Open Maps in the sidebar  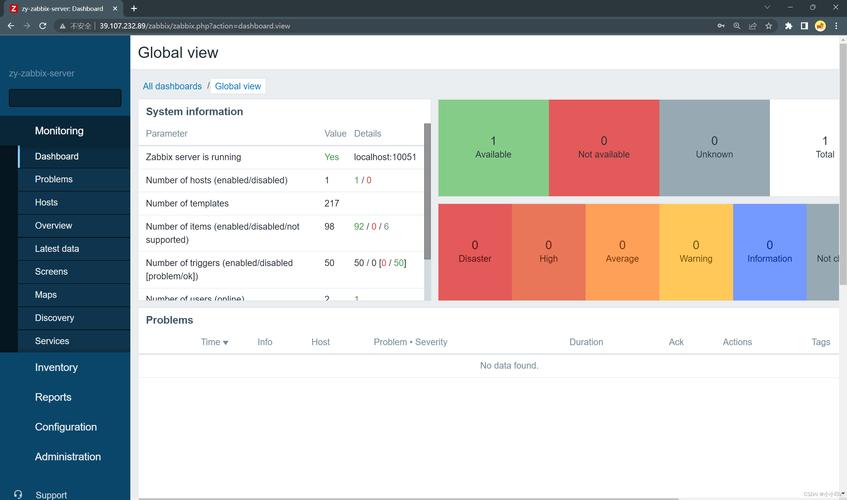[x=74, y=295]
